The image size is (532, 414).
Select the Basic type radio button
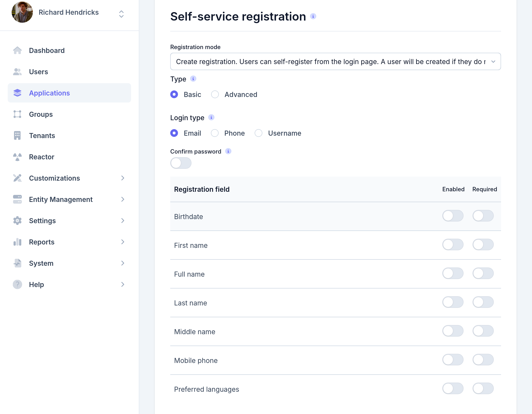[x=174, y=94]
